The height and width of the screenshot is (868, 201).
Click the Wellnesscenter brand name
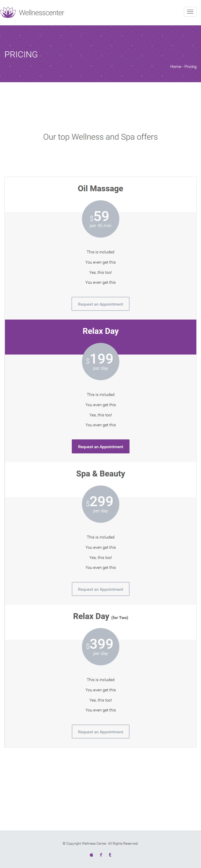(41, 13)
